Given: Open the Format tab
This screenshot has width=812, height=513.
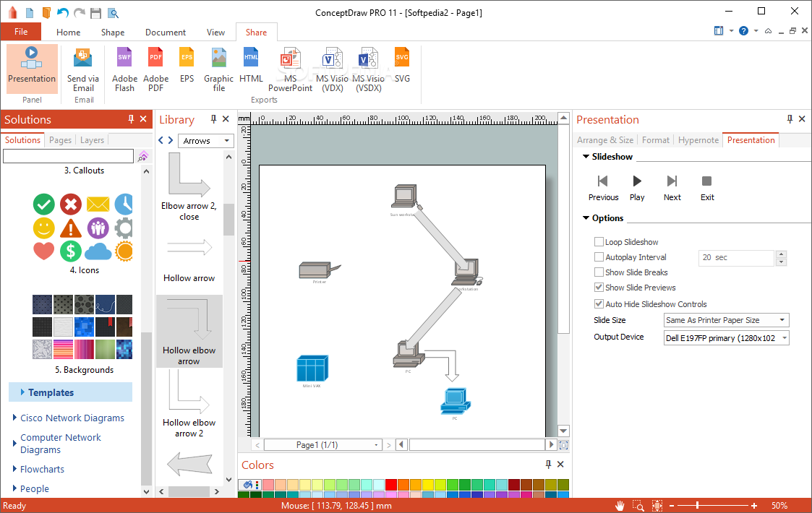Looking at the screenshot, I should (656, 139).
